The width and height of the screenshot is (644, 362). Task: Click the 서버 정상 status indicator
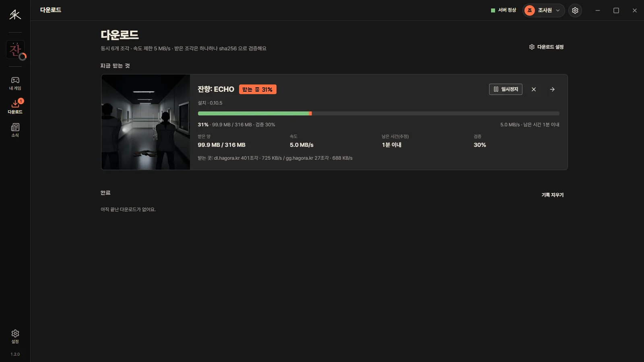504,10
